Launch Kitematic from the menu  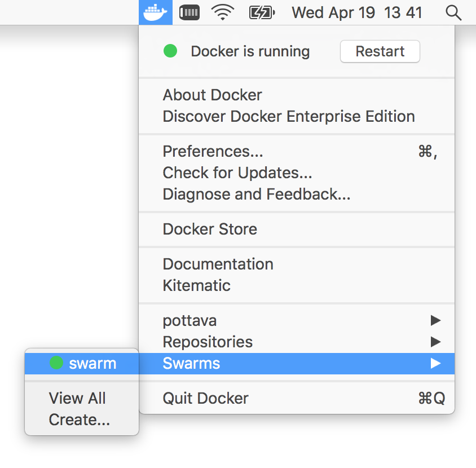tap(297, 286)
